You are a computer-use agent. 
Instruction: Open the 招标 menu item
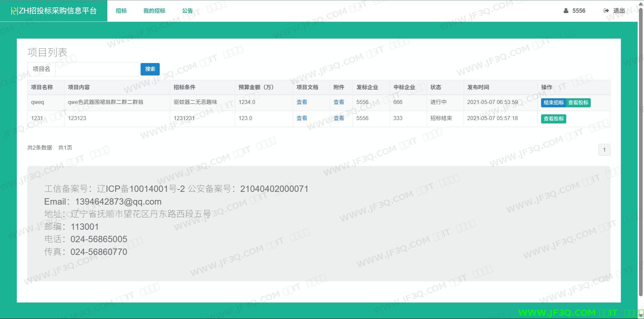(121, 11)
